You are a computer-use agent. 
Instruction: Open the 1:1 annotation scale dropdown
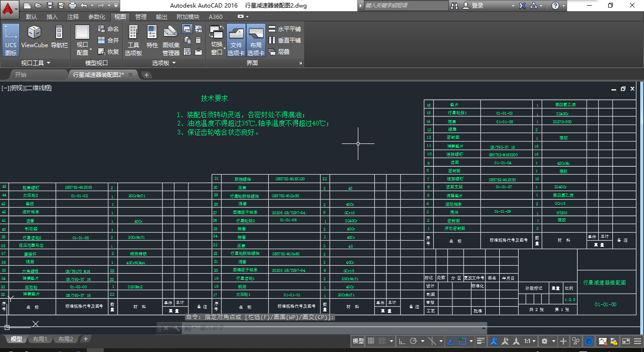pyautogui.click(x=529, y=341)
